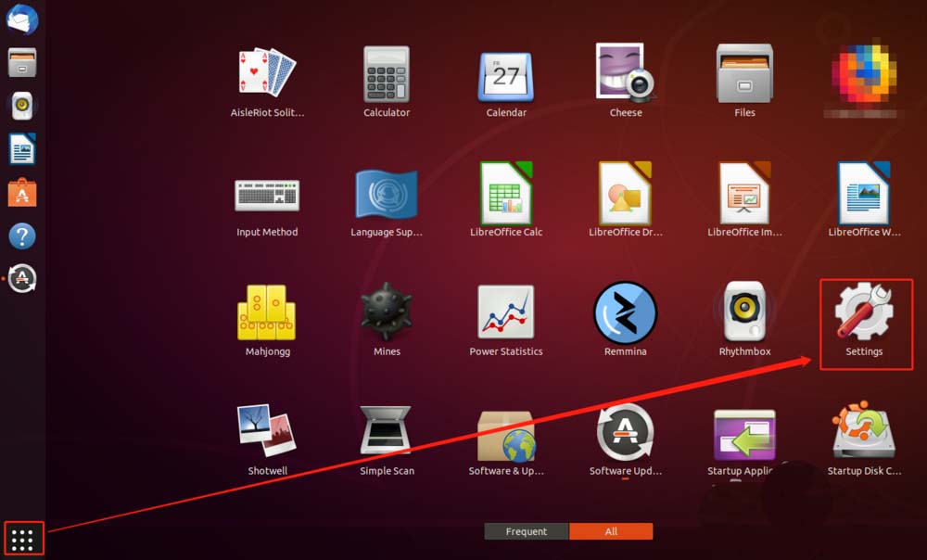927x560 pixels.
Task: Open the Help app in the dock
Action: point(21,235)
